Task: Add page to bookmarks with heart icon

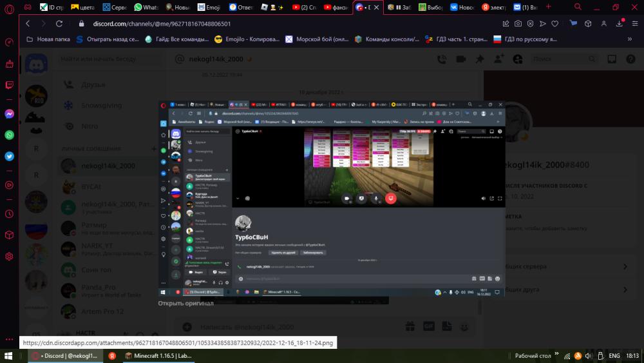Action: coord(555,24)
